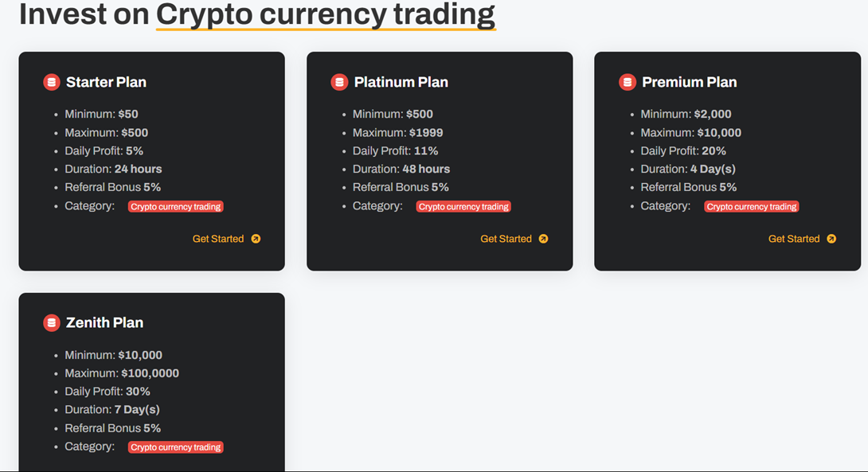This screenshot has height=472, width=868.
Task: Click the Premium Plan title
Action: (x=689, y=82)
